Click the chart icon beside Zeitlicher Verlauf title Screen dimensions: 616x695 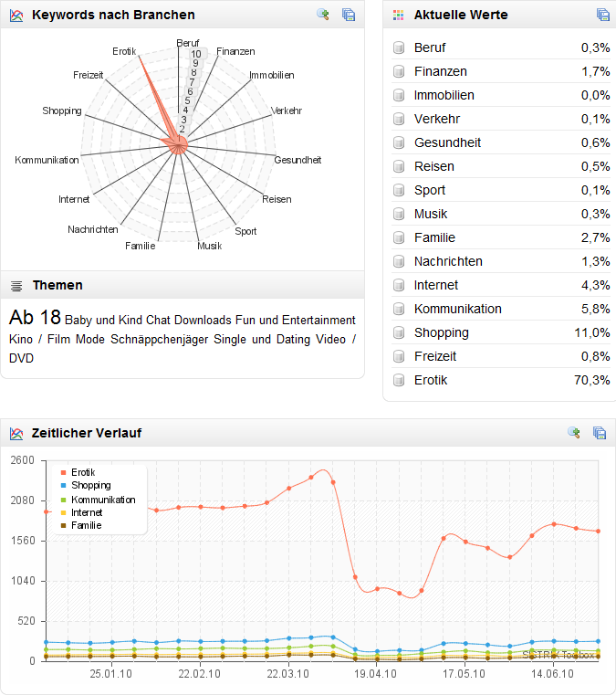click(x=16, y=432)
